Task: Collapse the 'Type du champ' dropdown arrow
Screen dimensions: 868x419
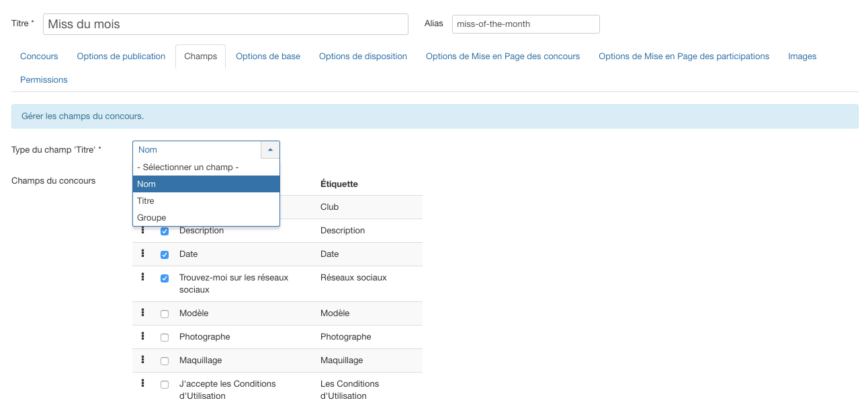Action: pyautogui.click(x=270, y=150)
